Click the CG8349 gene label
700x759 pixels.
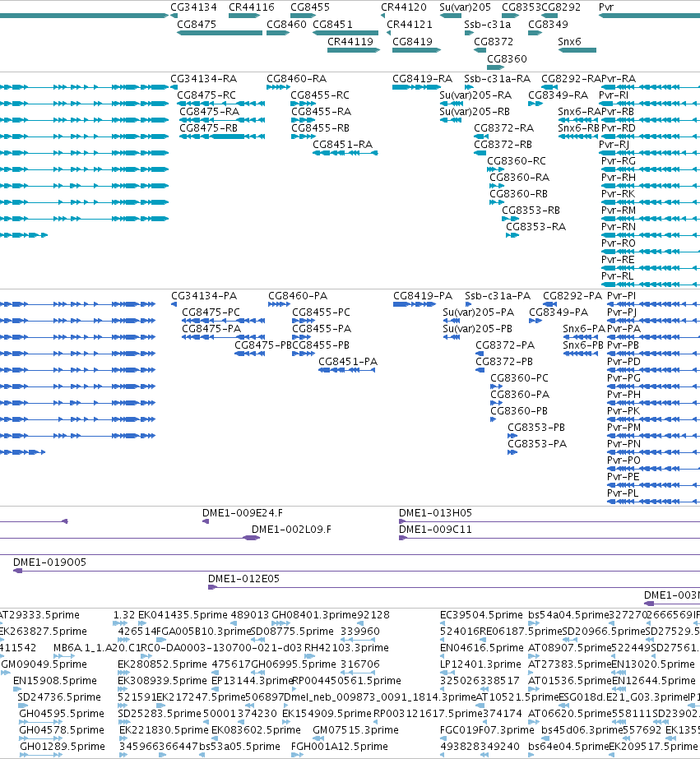[x=548, y=24]
